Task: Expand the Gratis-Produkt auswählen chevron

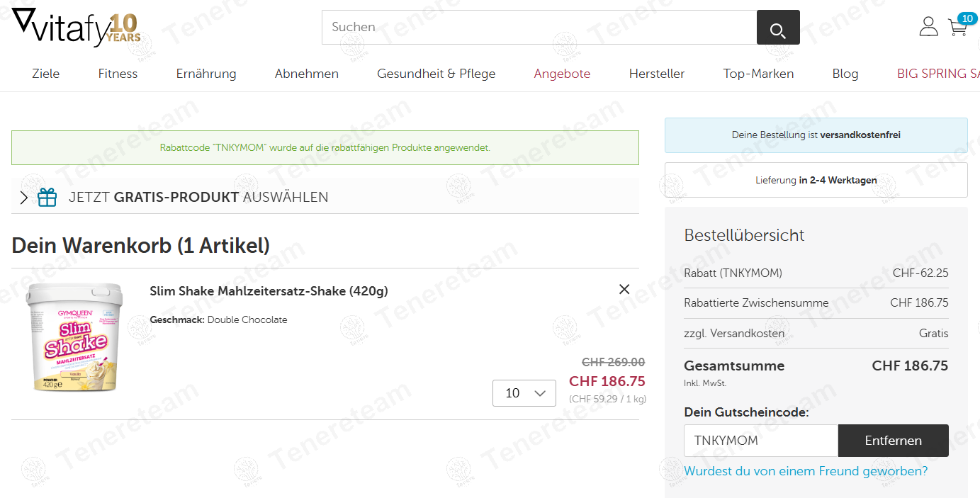Action: tap(24, 198)
